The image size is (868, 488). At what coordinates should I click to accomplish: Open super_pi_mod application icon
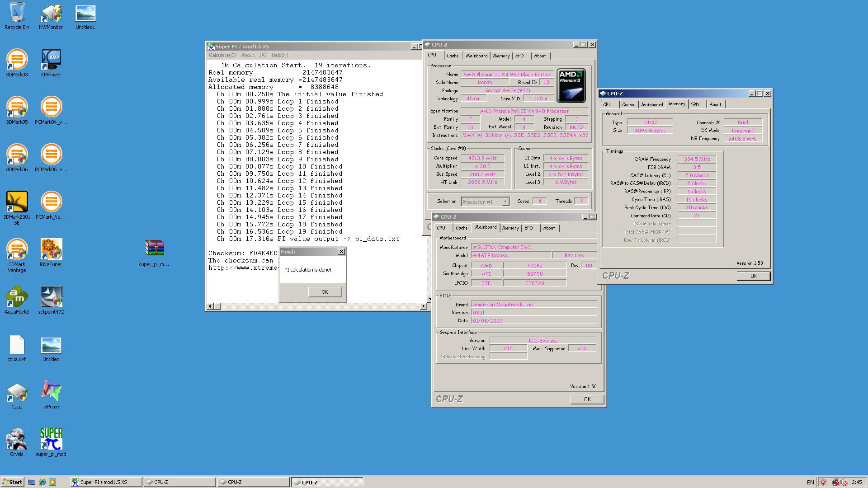51,442
